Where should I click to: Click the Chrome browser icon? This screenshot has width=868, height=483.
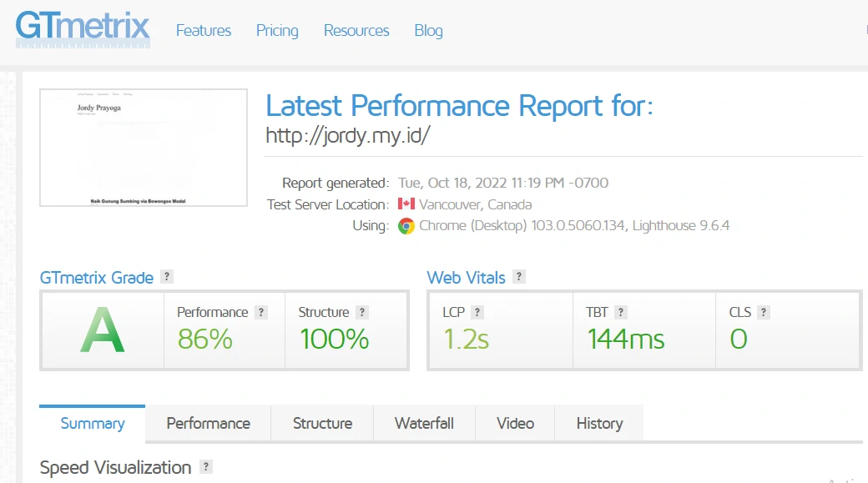(x=406, y=226)
